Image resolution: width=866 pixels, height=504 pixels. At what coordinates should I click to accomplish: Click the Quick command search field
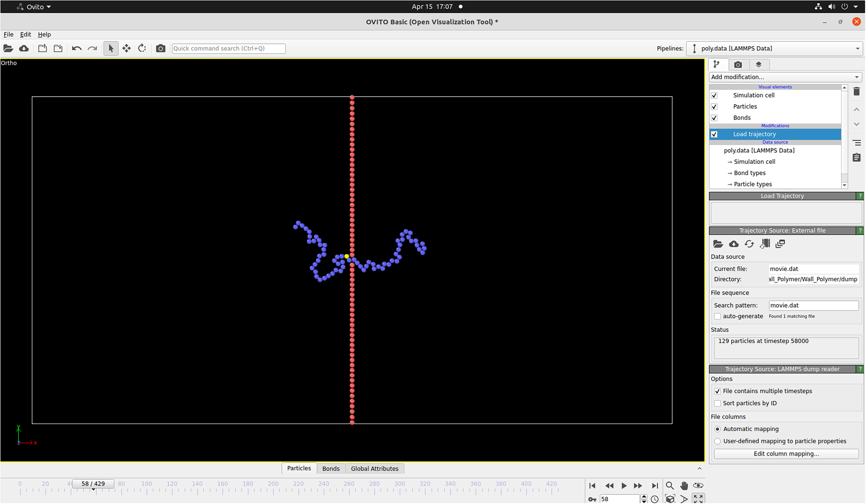(x=229, y=49)
